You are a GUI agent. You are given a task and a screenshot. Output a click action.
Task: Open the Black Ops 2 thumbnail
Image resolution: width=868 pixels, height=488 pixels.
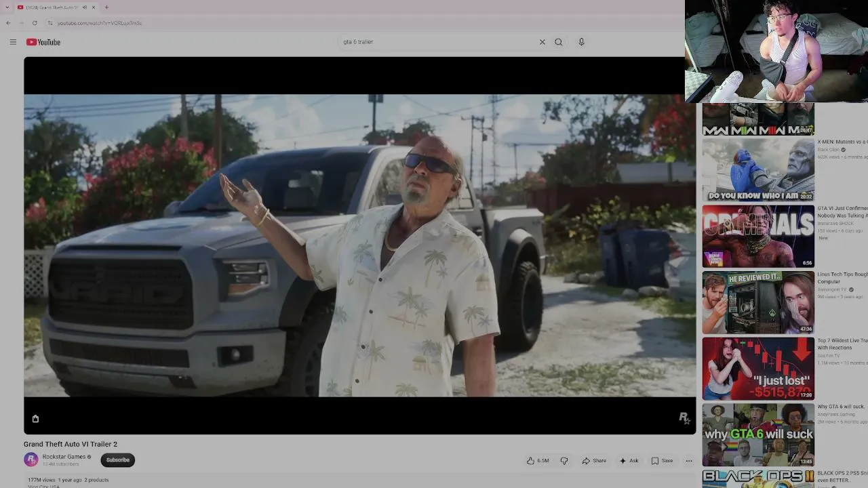point(758,479)
